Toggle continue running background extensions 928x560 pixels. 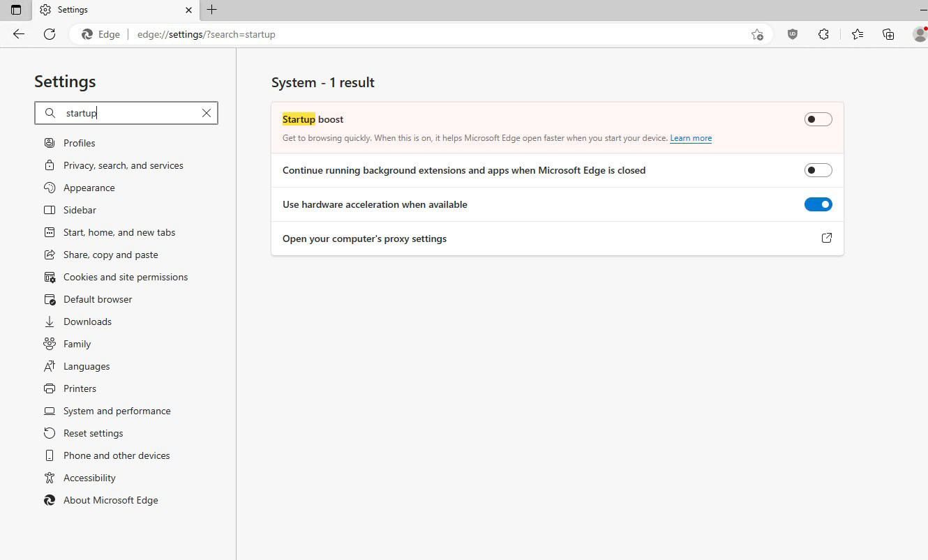tap(818, 170)
